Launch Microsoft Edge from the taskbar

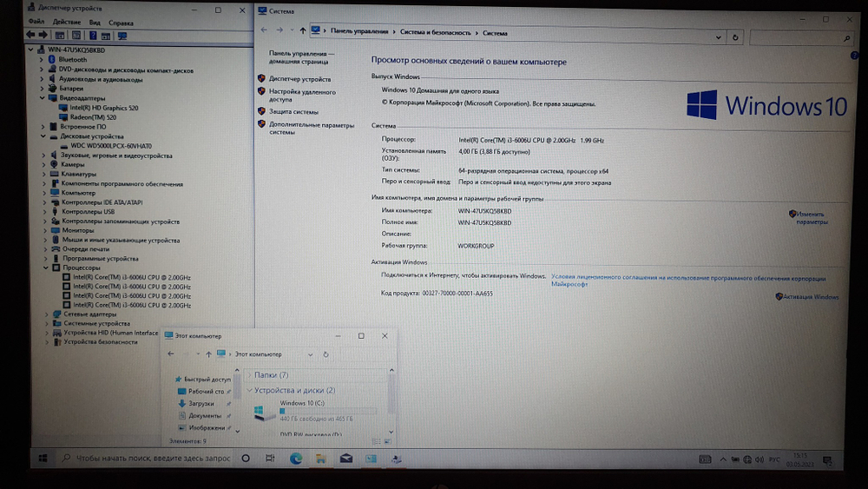tap(296, 459)
